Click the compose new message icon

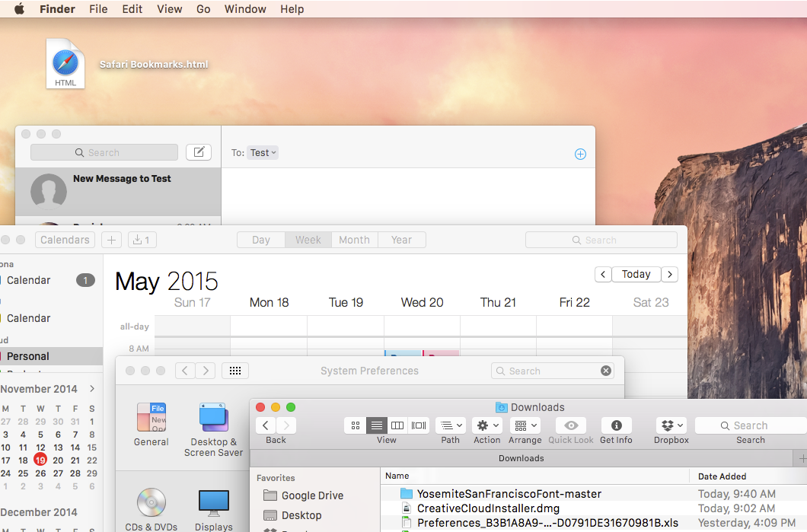click(x=199, y=151)
